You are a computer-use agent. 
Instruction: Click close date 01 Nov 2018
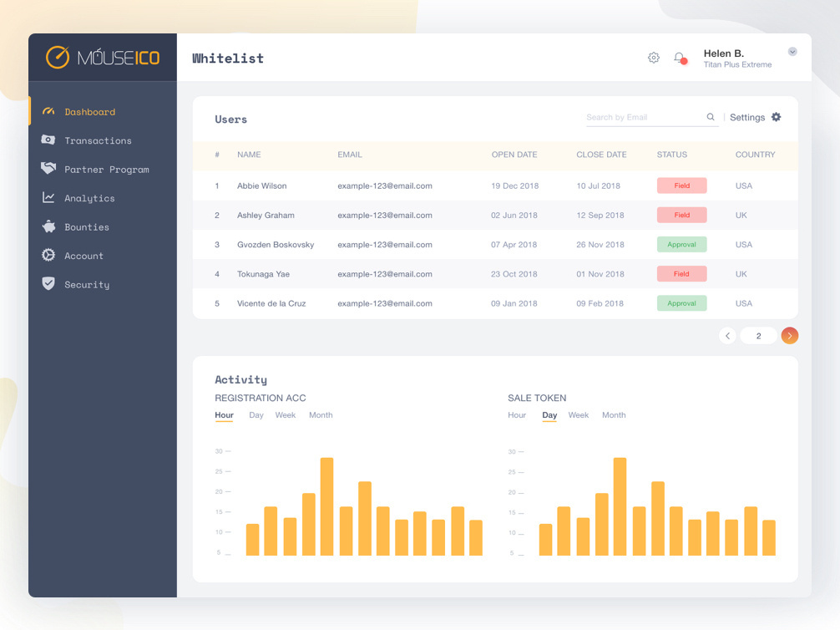pyautogui.click(x=600, y=275)
